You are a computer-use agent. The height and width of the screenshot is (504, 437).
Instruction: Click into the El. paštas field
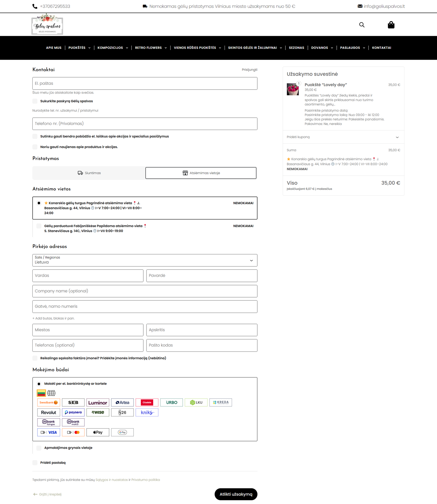point(145,83)
